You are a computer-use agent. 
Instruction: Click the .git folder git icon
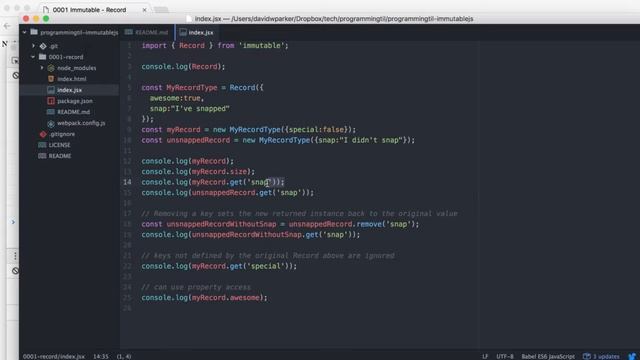[x=43, y=46]
